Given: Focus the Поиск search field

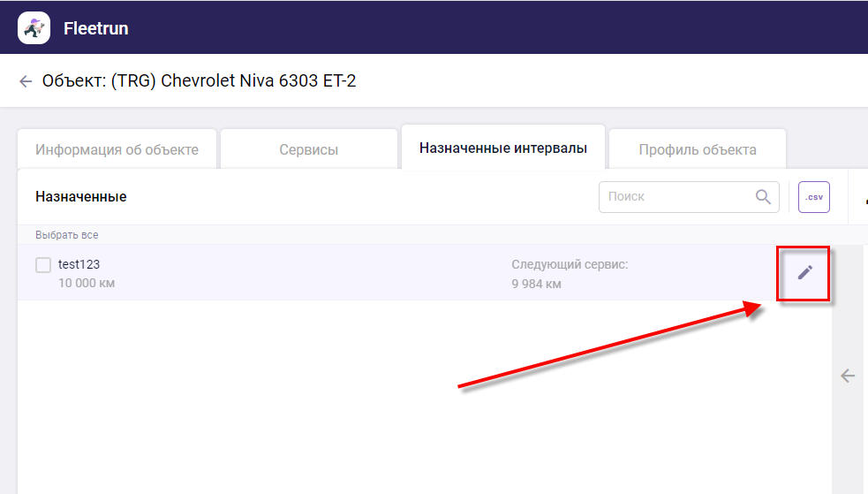Looking at the screenshot, I should pyautogui.click(x=676, y=197).
